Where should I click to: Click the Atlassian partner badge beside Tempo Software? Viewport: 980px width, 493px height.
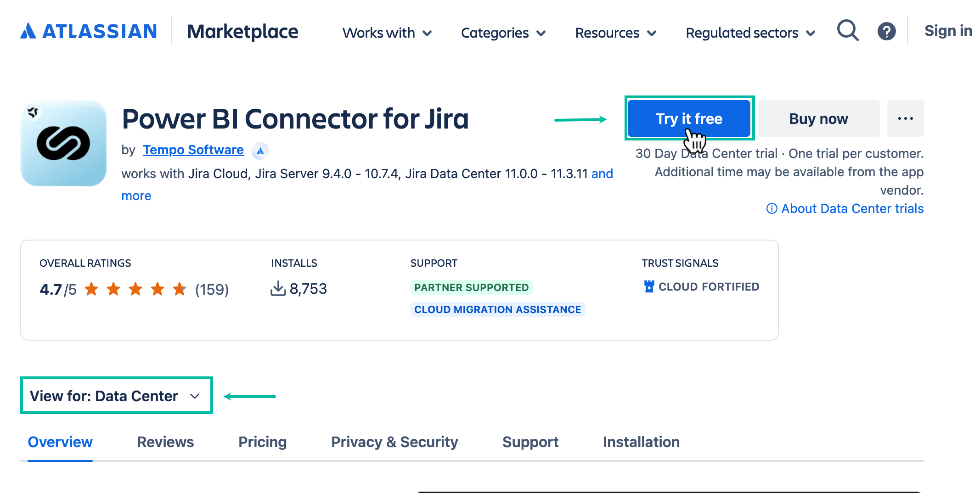260,151
